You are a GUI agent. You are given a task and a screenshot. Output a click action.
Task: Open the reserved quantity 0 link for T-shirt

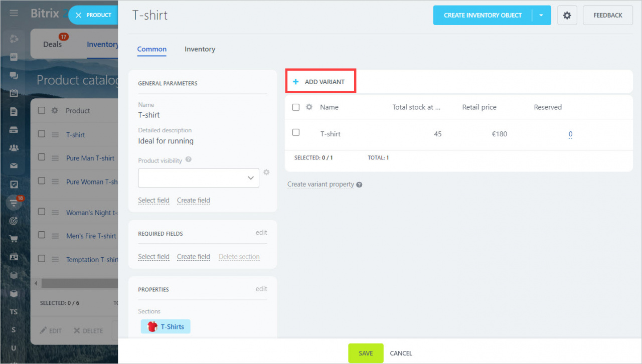click(x=571, y=134)
